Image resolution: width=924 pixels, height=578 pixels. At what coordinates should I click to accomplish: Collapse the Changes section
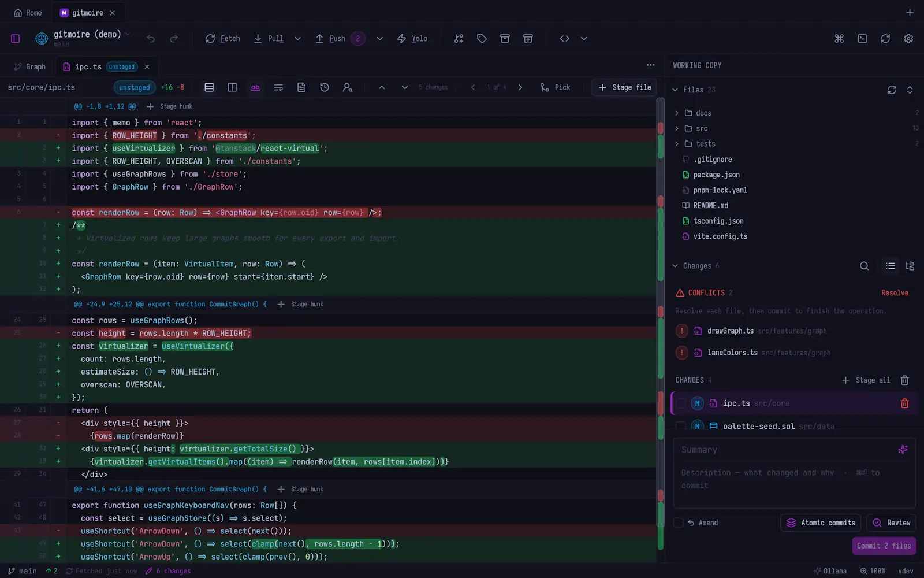point(675,266)
